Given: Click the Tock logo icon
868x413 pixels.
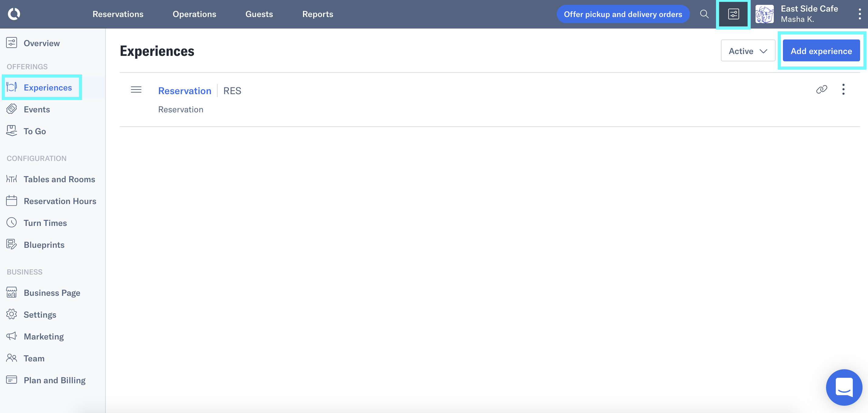Looking at the screenshot, I should point(14,14).
